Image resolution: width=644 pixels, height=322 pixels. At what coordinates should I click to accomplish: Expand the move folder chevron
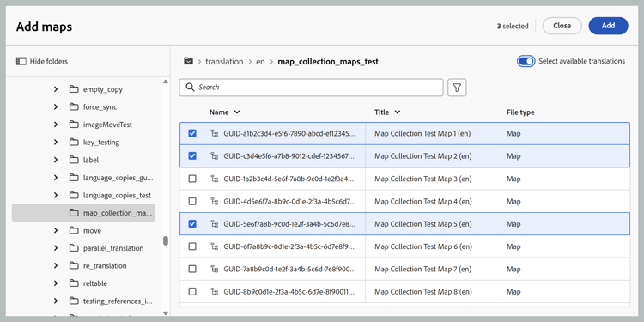pos(56,230)
